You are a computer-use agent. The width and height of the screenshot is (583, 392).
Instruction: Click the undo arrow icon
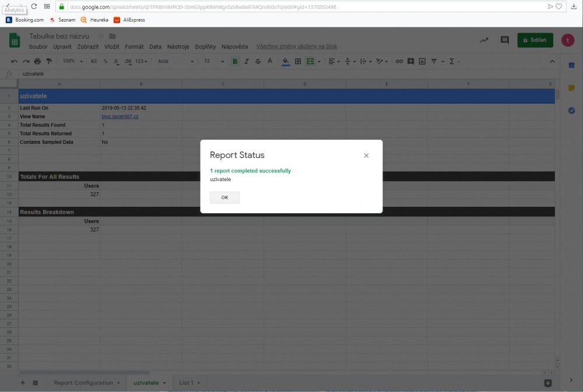(15, 61)
